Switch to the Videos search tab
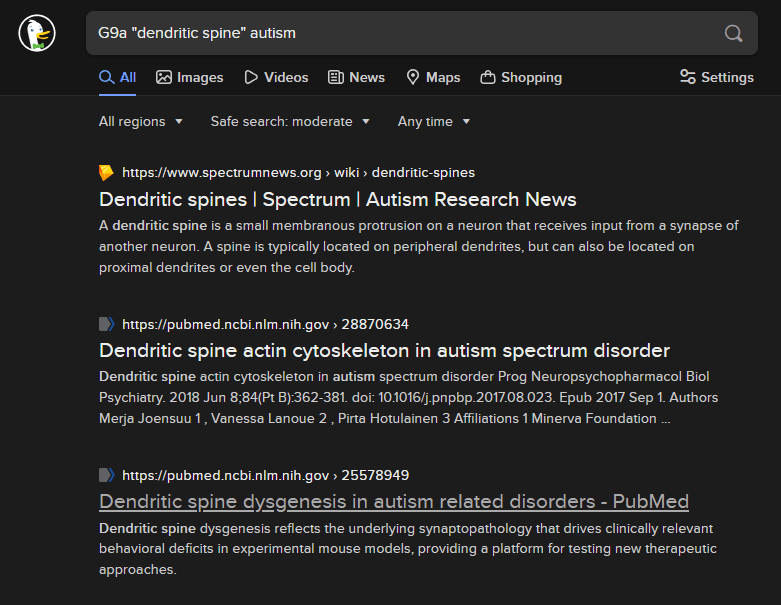This screenshot has width=781, height=605. 276,77
